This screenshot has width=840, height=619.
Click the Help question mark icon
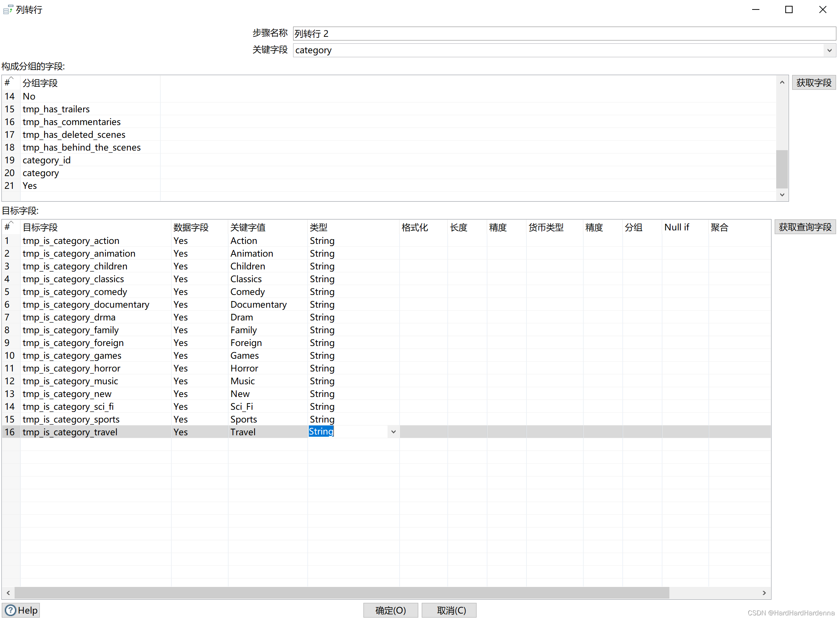click(11, 610)
